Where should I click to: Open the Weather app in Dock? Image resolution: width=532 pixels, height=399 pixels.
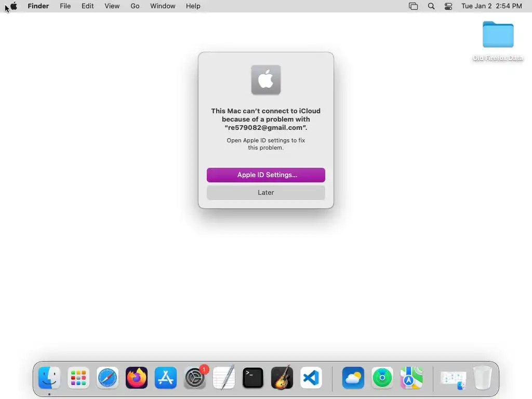tap(353, 378)
